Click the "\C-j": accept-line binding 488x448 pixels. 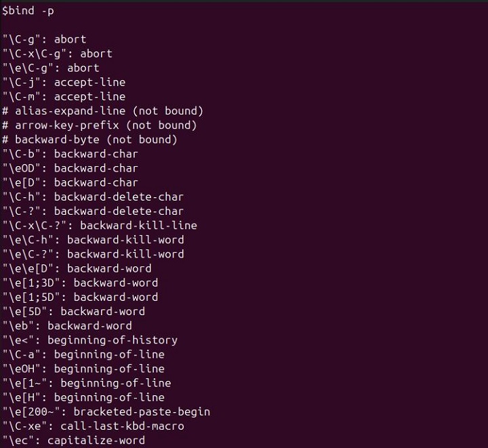(x=64, y=82)
